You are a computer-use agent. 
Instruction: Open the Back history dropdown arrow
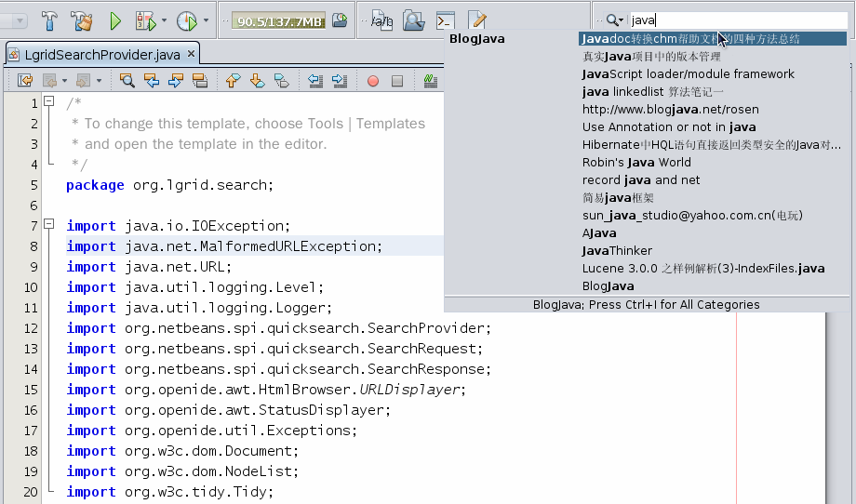pyautogui.click(x=64, y=81)
